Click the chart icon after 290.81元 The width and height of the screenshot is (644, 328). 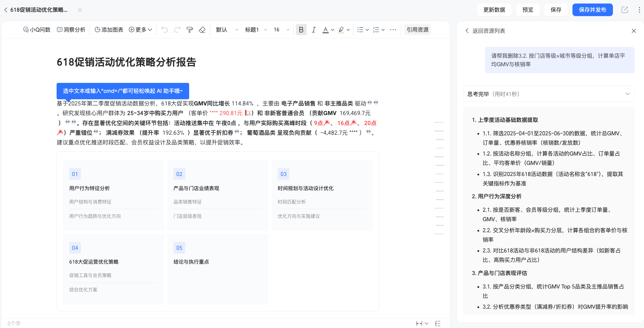[x=248, y=113]
